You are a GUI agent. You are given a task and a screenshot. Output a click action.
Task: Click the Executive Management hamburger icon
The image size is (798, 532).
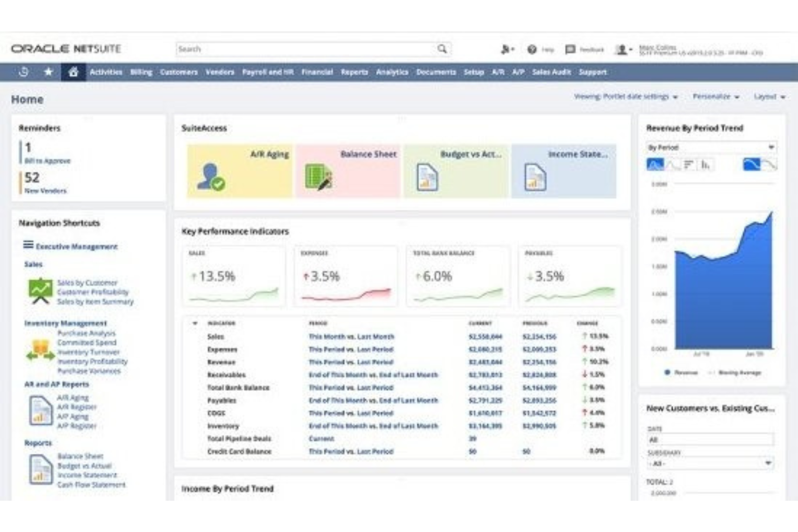point(28,245)
